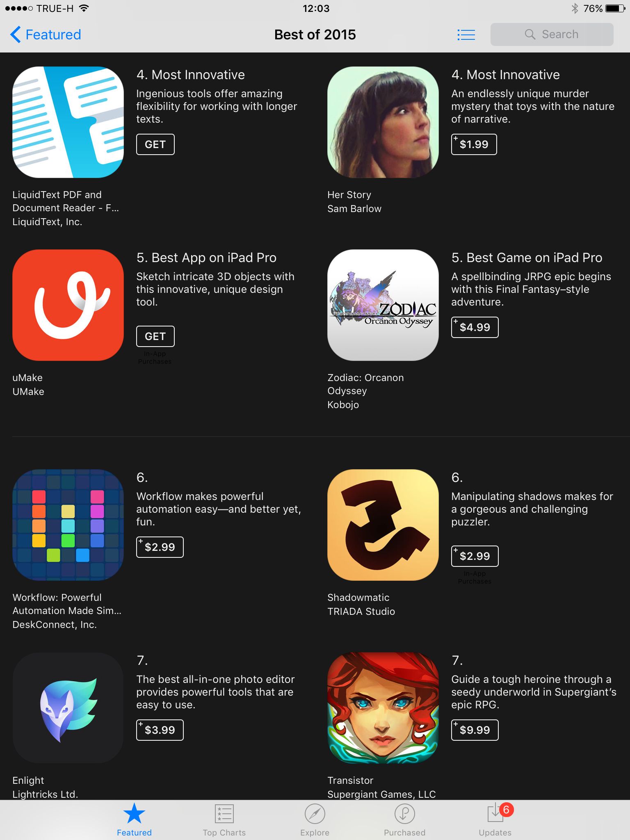630x840 pixels.
Task: Open the LiquidText PDF app icon
Action: click(68, 122)
